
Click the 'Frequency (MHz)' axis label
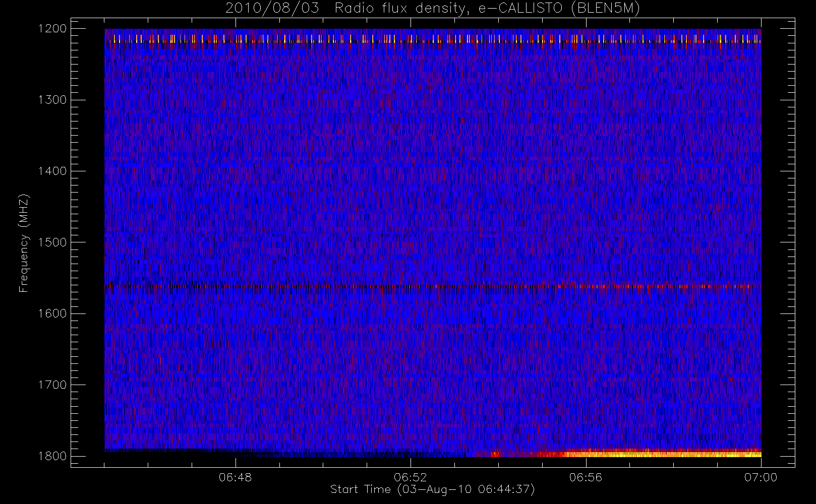pos(24,243)
